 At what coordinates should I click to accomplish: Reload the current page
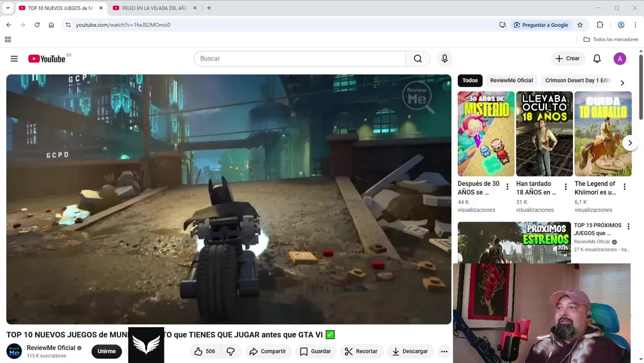(37, 25)
